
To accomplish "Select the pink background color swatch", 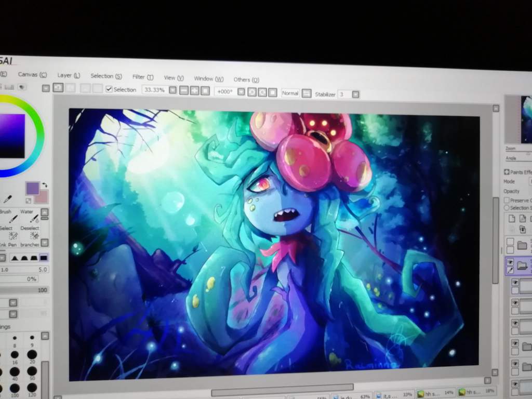I will point(42,197).
